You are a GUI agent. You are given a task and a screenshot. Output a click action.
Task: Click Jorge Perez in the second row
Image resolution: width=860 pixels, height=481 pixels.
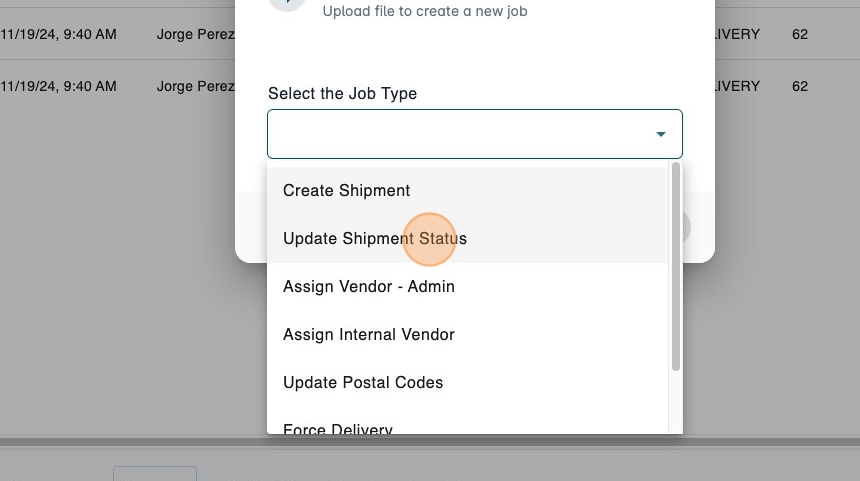(195, 86)
